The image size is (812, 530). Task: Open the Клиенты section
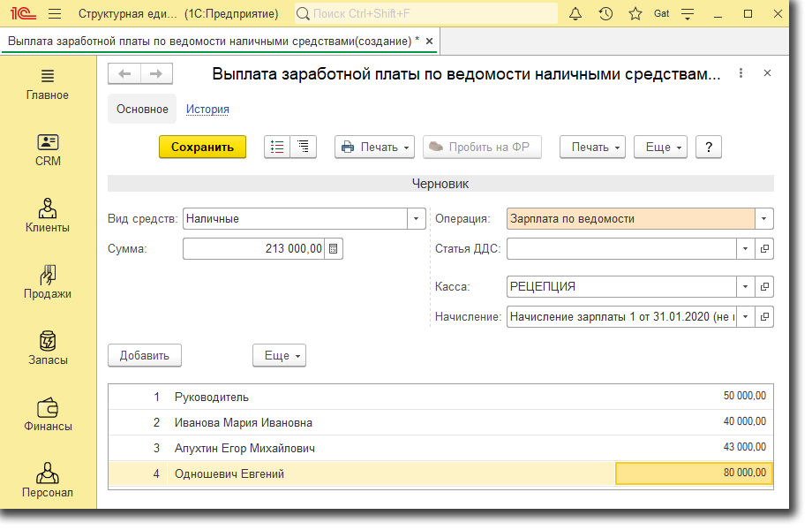[48, 216]
